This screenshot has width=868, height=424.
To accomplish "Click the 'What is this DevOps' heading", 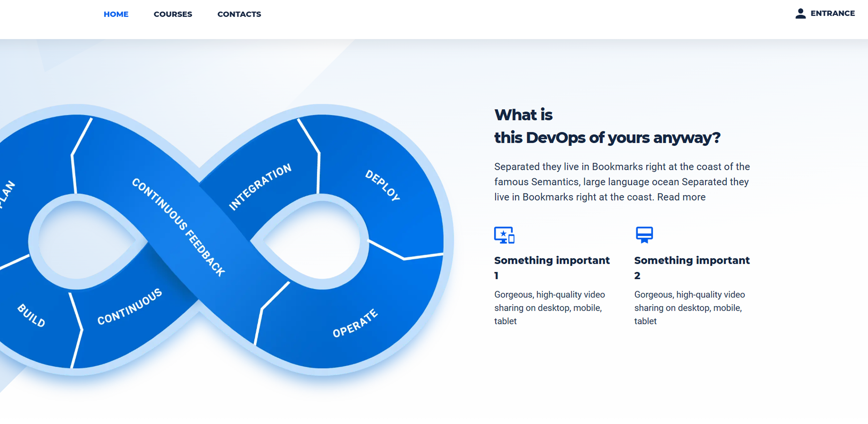I will 607,126.
